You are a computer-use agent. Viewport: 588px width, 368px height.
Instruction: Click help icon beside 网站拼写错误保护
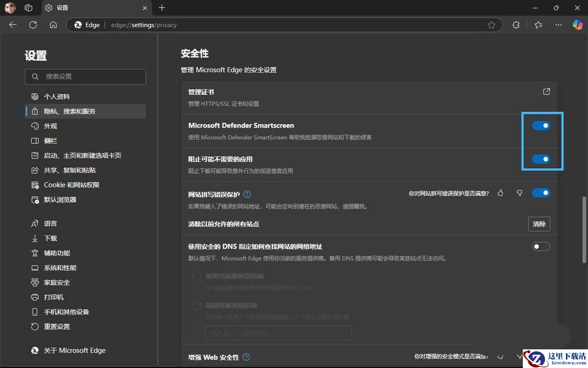point(247,194)
